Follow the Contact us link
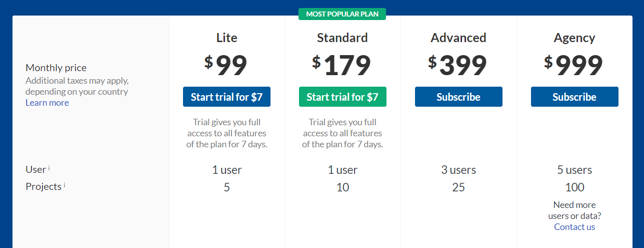The image size is (644, 248). pyautogui.click(x=574, y=227)
